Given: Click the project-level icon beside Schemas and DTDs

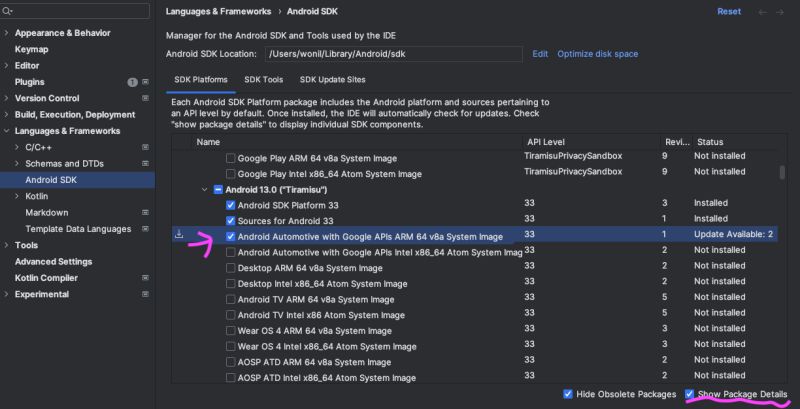Looking at the screenshot, I should [x=145, y=164].
